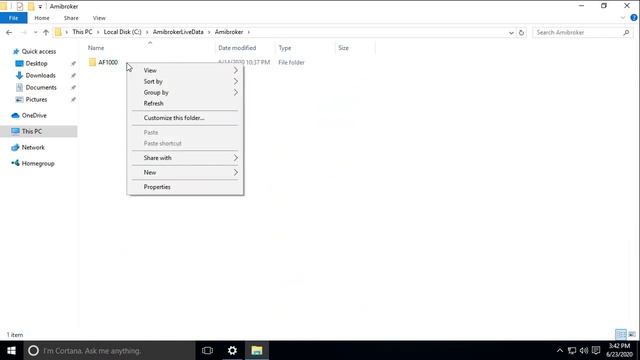
Task: Click File Explorer taskbar icon
Action: coord(257,350)
